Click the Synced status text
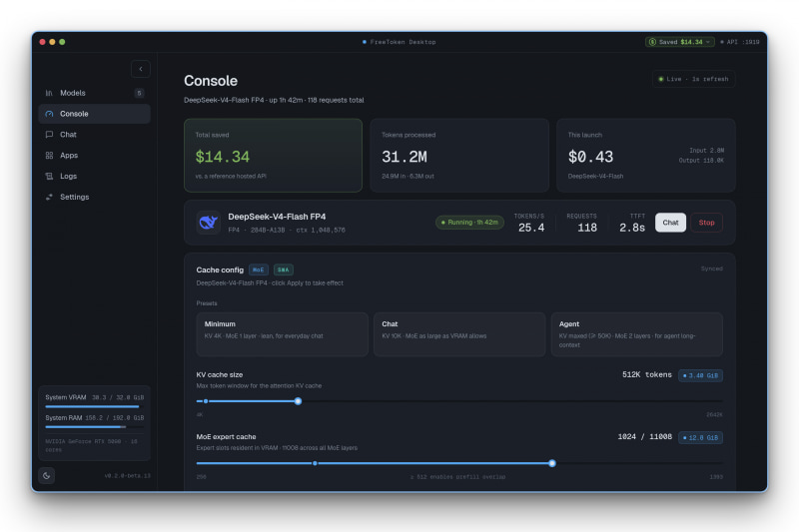The height and width of the screenshot is (532, 799). pos(711,268)
